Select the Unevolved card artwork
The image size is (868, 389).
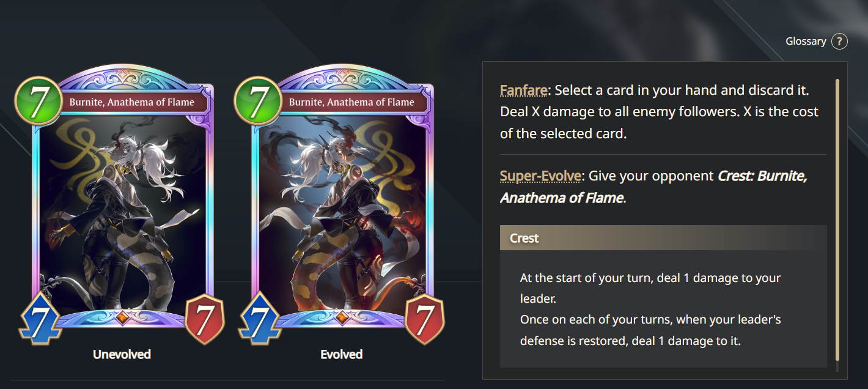pyautogui.click(x=121, y=208)
